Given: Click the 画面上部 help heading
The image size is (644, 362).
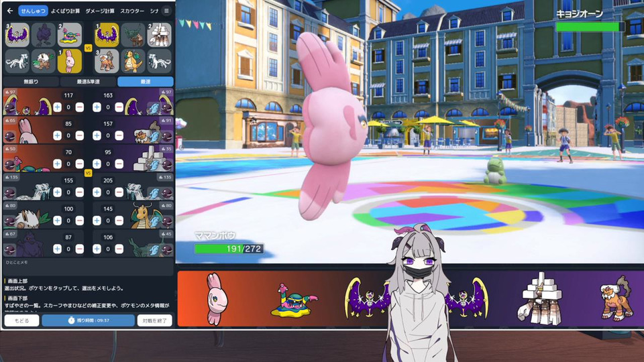Looking at the screenshot, I should (17, 281).
